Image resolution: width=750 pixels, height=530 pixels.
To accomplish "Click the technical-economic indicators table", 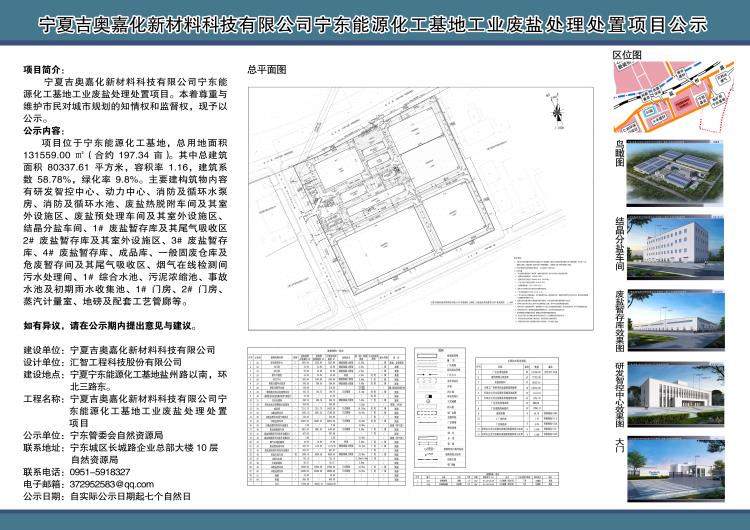I will click(x=517, y=397).
